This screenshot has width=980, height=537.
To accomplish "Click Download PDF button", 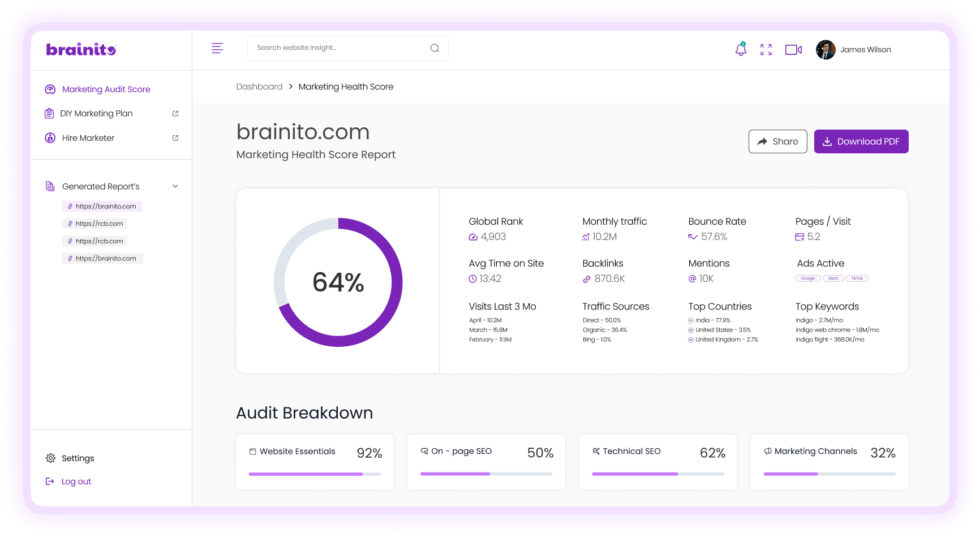I will click(x=861, y=141).
